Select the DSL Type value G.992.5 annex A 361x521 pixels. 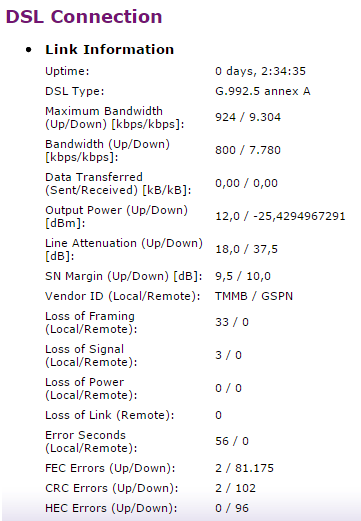tap(263, 91)
